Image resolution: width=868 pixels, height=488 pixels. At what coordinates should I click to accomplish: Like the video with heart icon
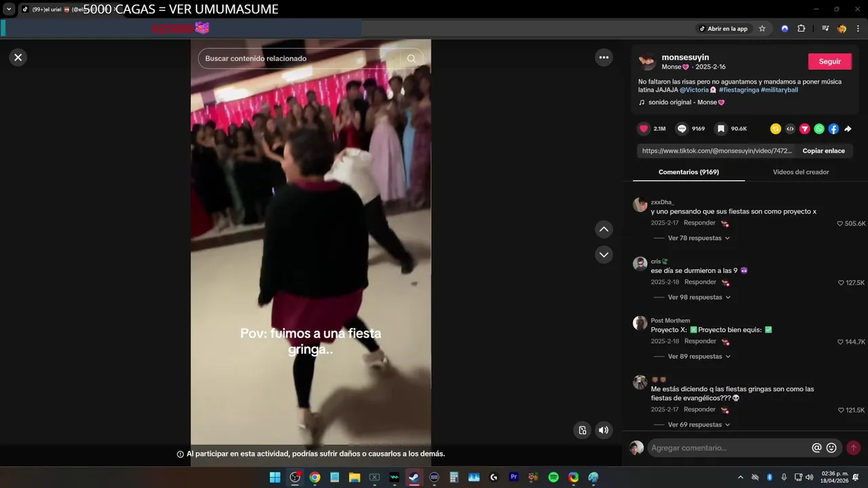point(644,129)
